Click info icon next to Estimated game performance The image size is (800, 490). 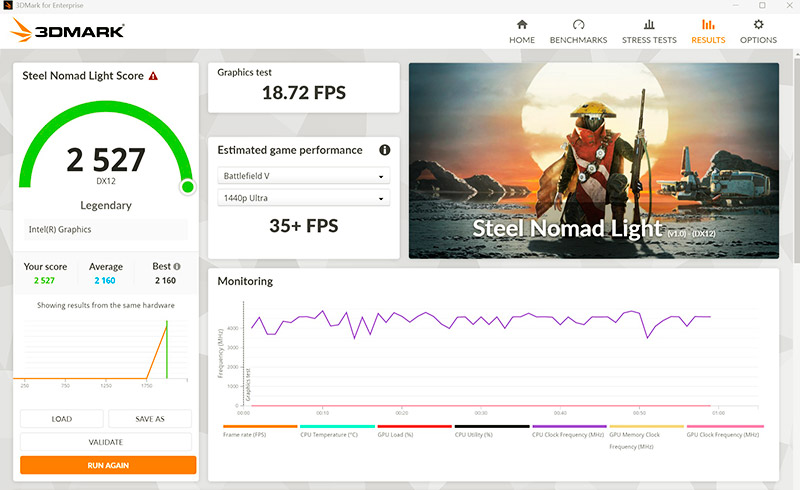click(384, 150)
